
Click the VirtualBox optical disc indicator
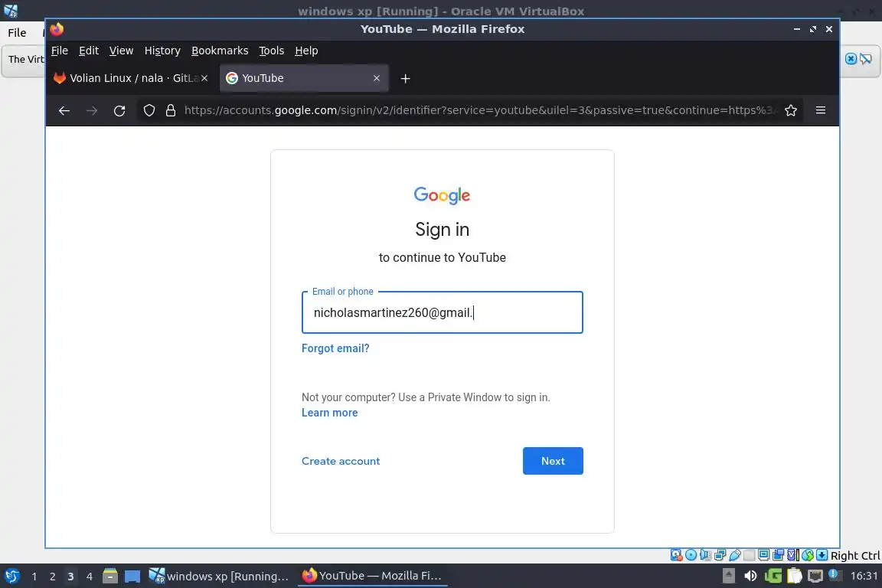(x=691, y=555)
